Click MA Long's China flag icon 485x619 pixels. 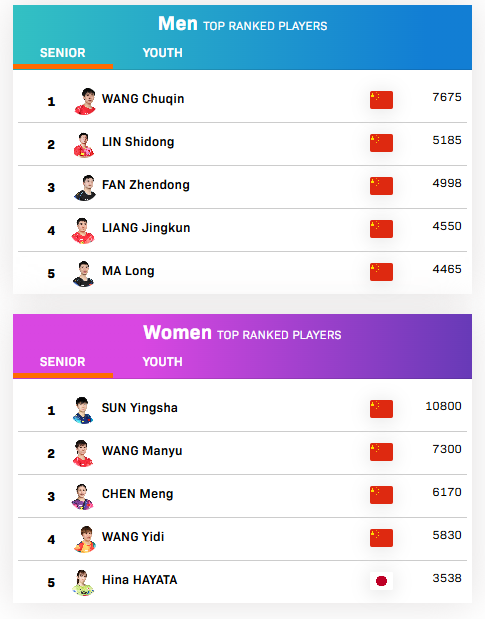point(381,272)
